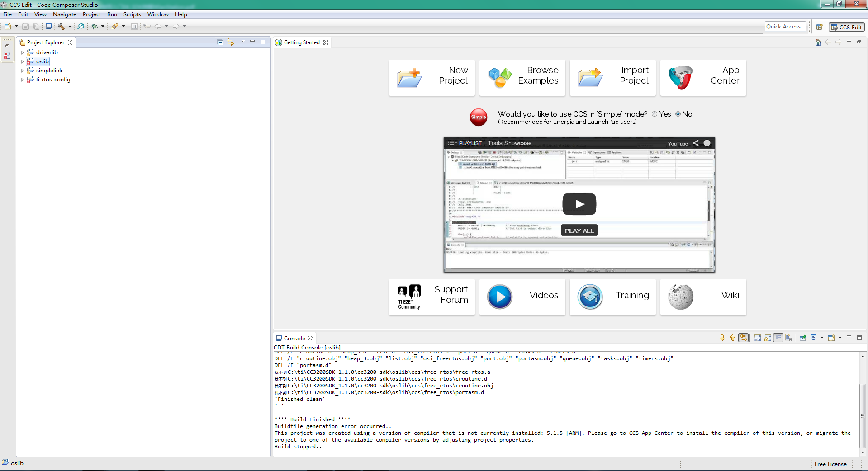868x471 pixels.
Task: Click the Browse Examples tile
Action: 522,77
